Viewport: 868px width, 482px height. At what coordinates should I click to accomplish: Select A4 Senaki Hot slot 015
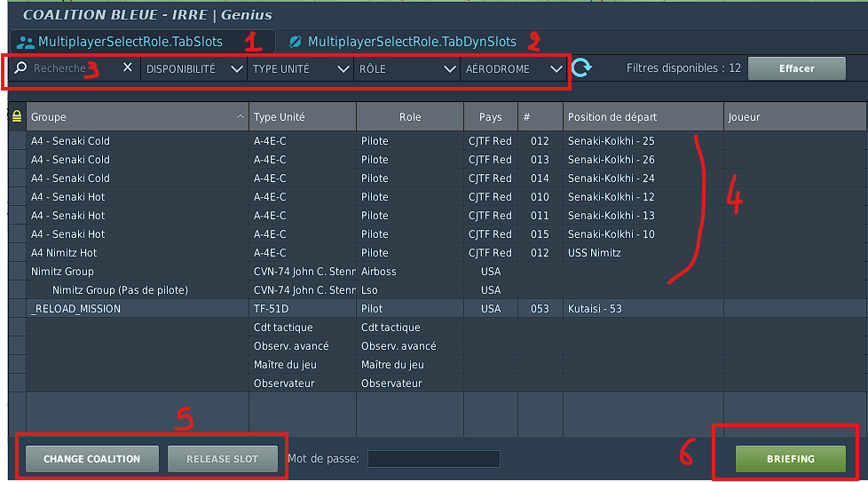438,234
